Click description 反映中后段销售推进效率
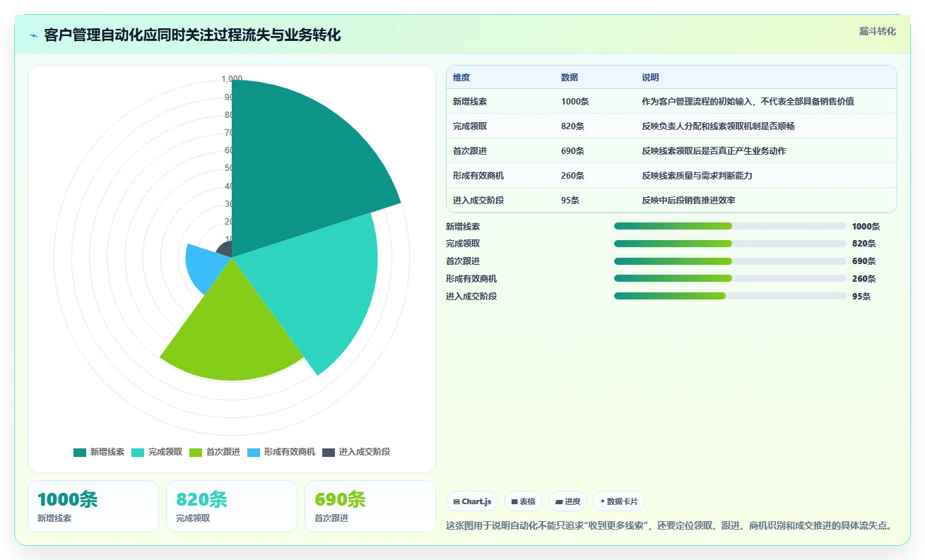The image size is (925, 560). pos(689,201)
